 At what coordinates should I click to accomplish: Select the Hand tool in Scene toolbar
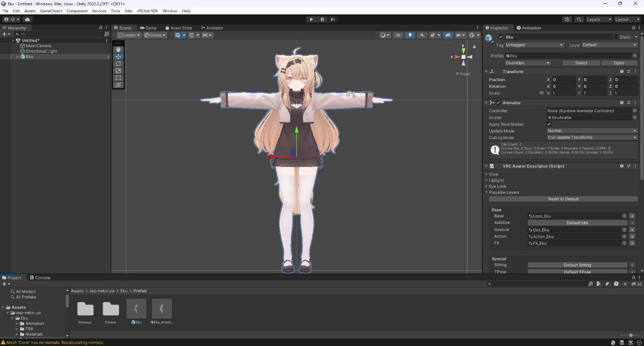coord(118,49)
